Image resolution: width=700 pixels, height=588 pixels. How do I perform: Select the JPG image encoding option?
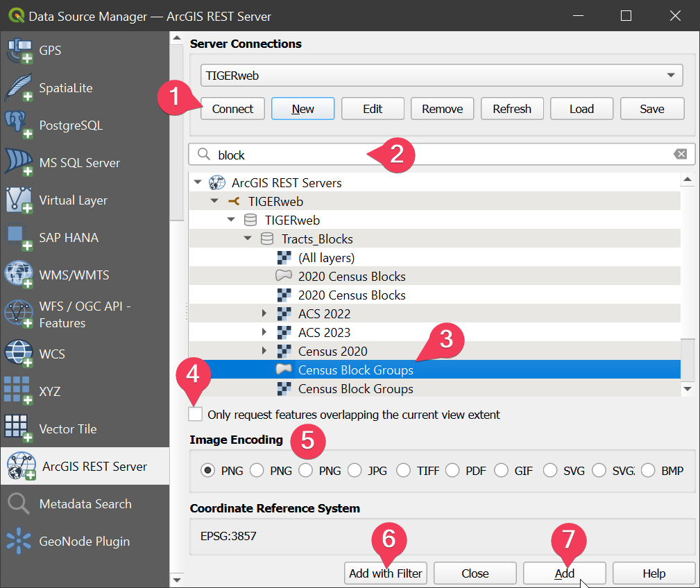(355, 471)
